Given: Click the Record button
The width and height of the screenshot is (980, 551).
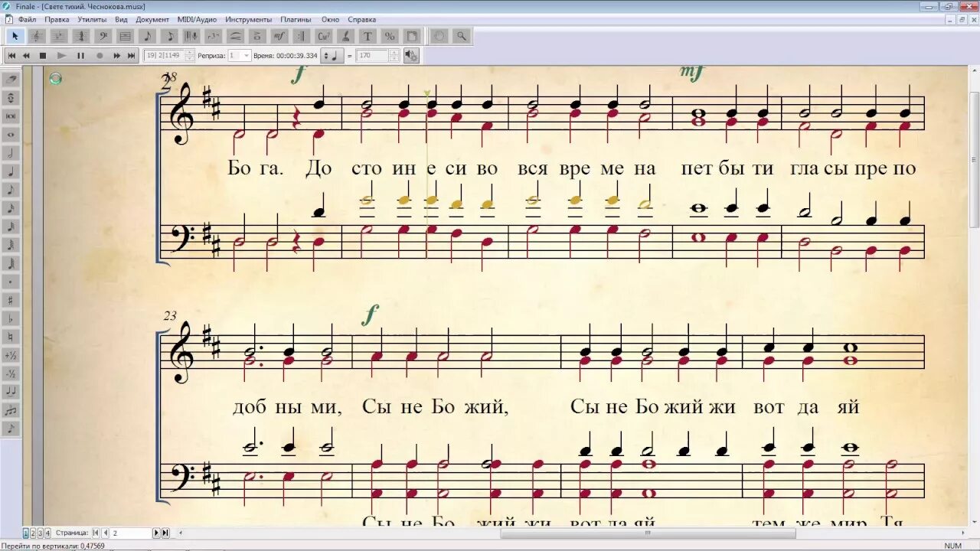Looking at the screenshot, I should 100,56.
